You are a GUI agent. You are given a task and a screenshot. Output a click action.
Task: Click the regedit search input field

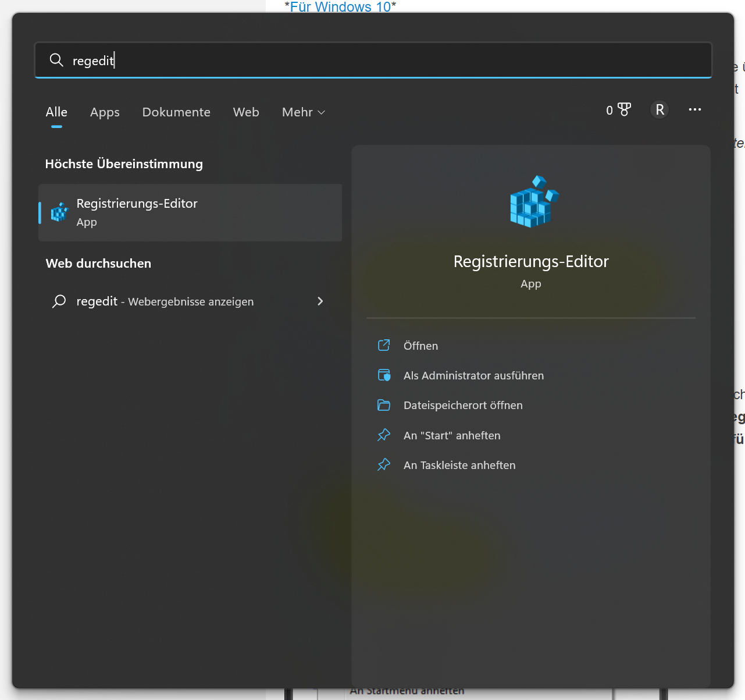coord(373,60)
